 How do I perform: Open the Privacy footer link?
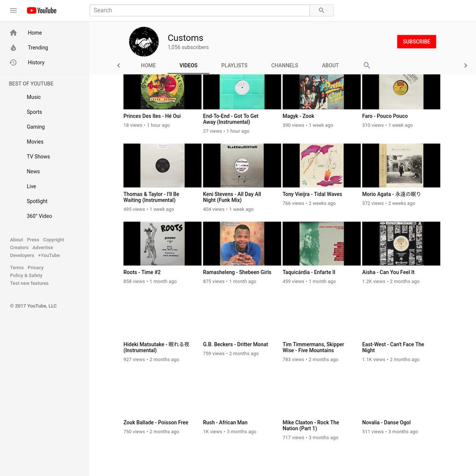pos(36,268)
